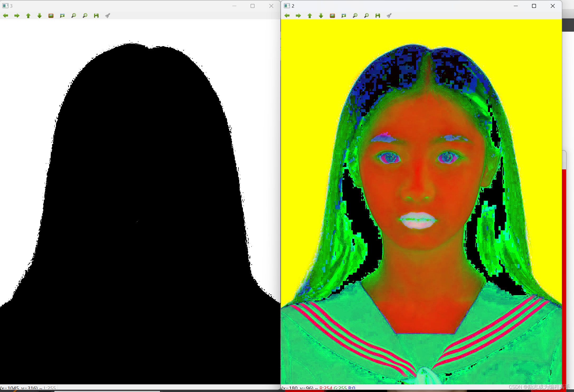Image resolution: width=574 pixels, height=392 pixels.
Task: Open display properties in window 2
Action: pos(389,16)
